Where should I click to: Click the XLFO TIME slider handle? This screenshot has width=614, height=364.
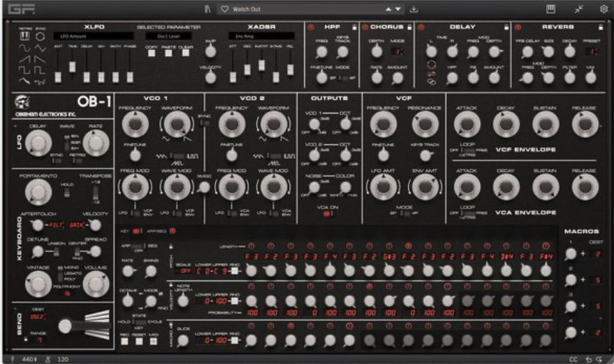click(73, 67)
